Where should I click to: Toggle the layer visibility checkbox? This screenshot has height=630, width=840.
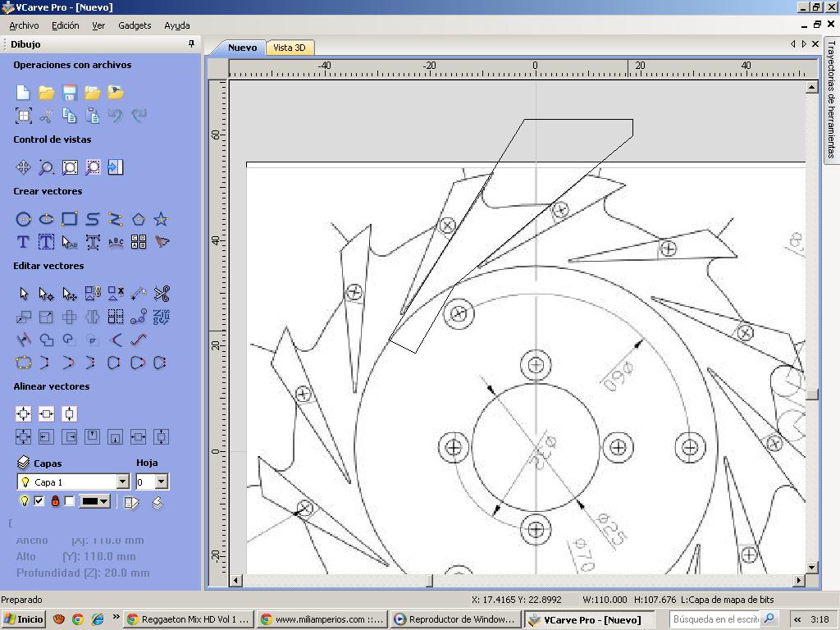tap(39, 501)
